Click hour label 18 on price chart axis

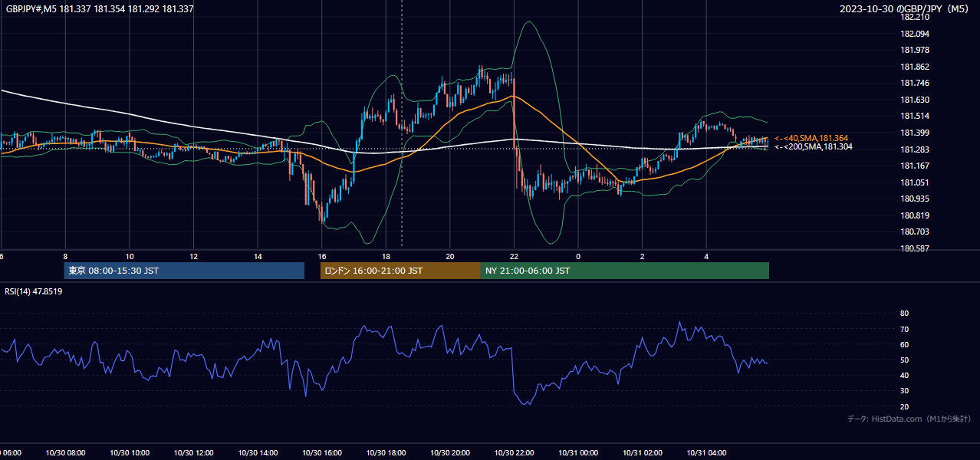tap(386, 256)
